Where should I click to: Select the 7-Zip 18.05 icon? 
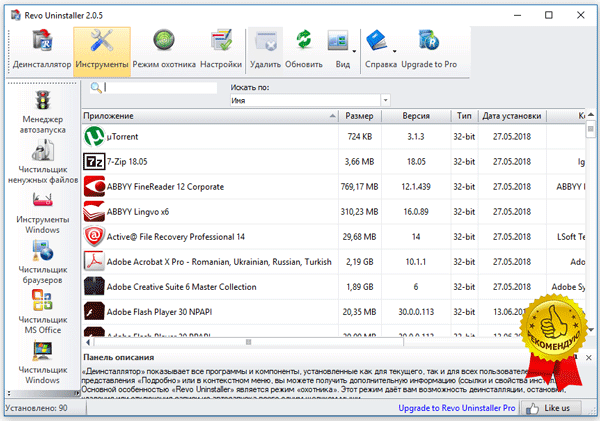pos(94,162)
